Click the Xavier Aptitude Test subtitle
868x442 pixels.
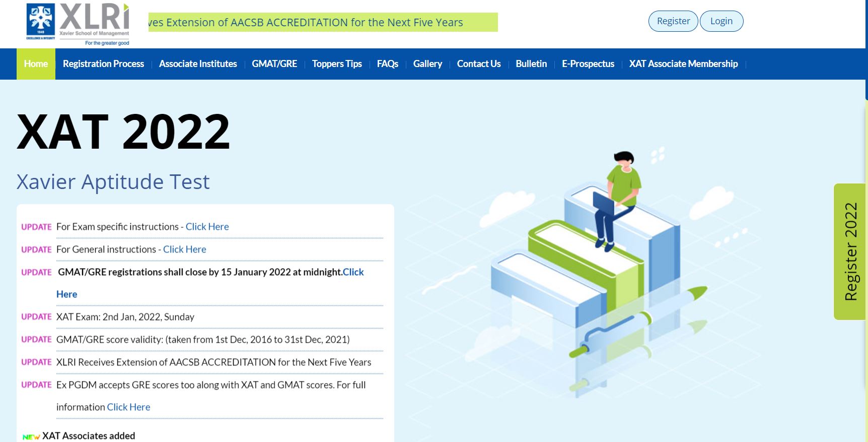[113, 182]
